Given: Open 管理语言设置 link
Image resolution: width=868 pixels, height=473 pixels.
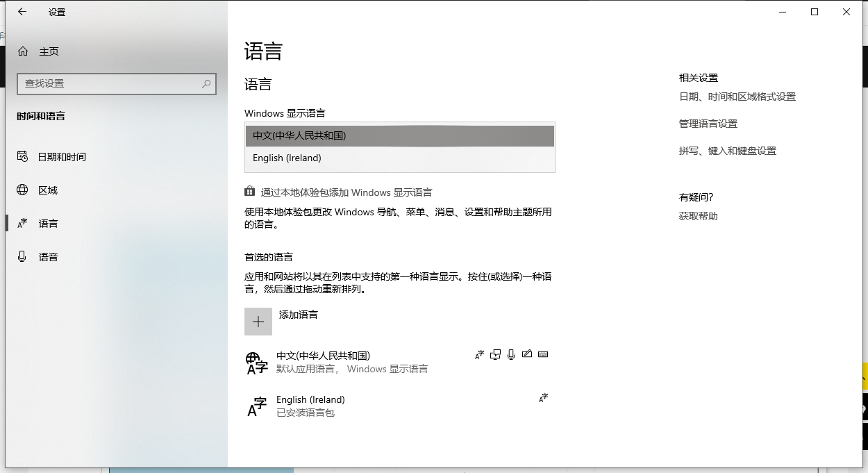Looking at the screenshot, I should click(708, 124).
